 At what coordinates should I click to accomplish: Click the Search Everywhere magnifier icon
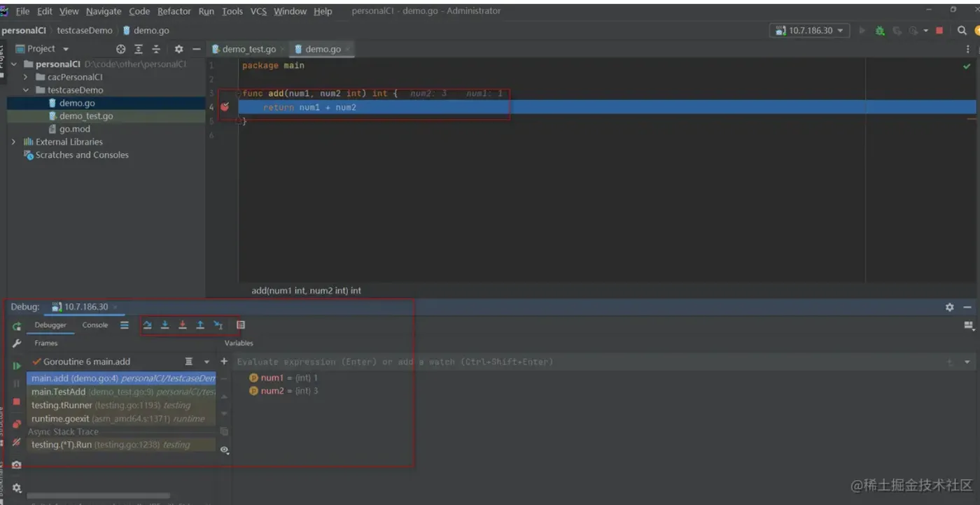[x=962, y=31]
